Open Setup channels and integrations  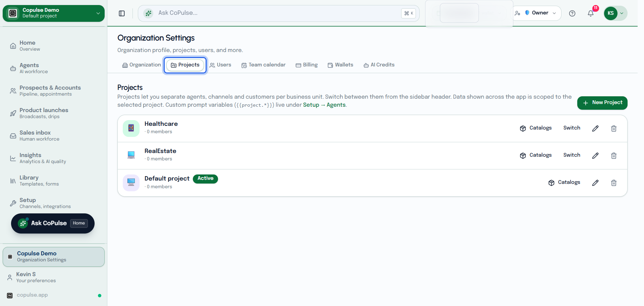(54, 203)
